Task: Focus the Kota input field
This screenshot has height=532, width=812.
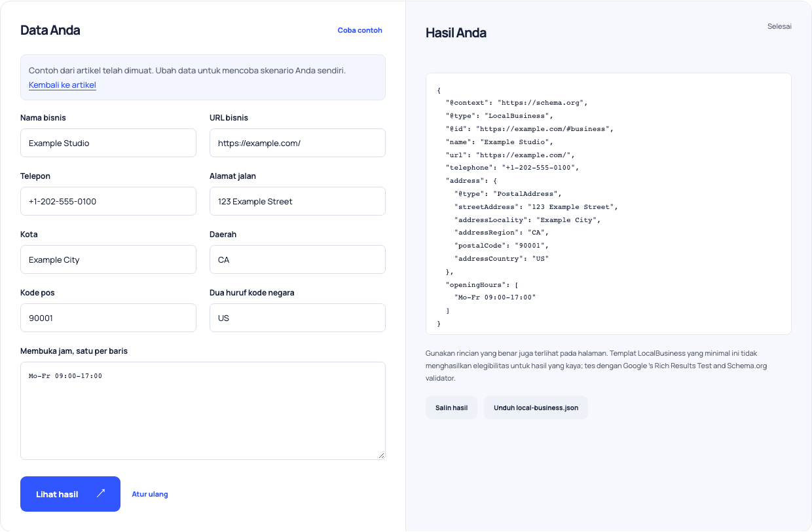Action: (x=108, y=259)
